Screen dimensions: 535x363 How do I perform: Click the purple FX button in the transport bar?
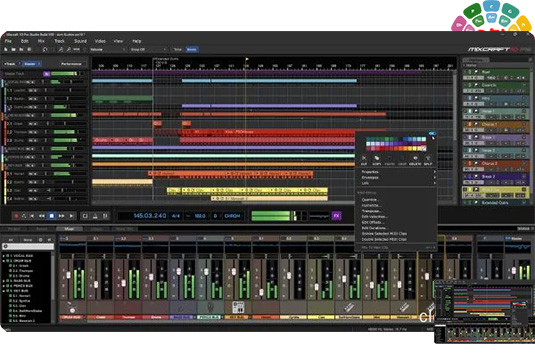point(336,216)
